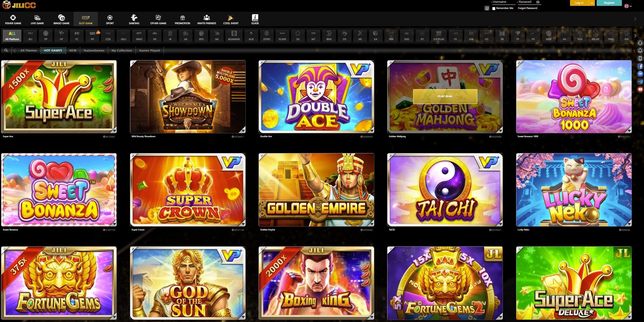Open the Live Game category
The height and width of the screenshot is (322, 644).
pyautogui.click(x=37, y=19)
